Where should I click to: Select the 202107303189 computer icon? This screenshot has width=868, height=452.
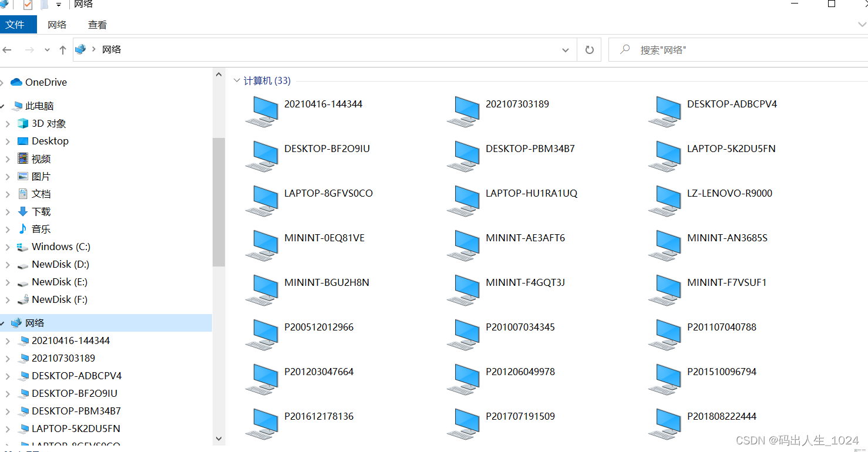(463, 111)
